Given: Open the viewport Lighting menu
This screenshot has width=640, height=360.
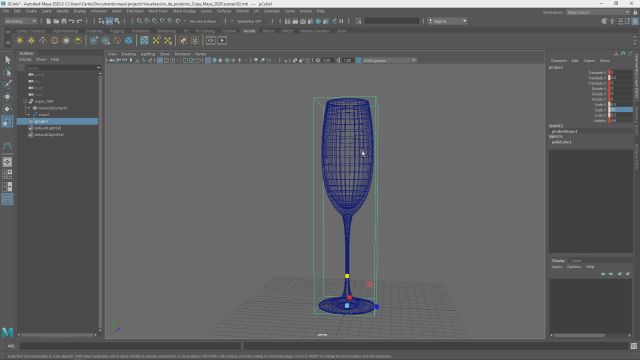Looking at the screenshot, I should (148, 54).
